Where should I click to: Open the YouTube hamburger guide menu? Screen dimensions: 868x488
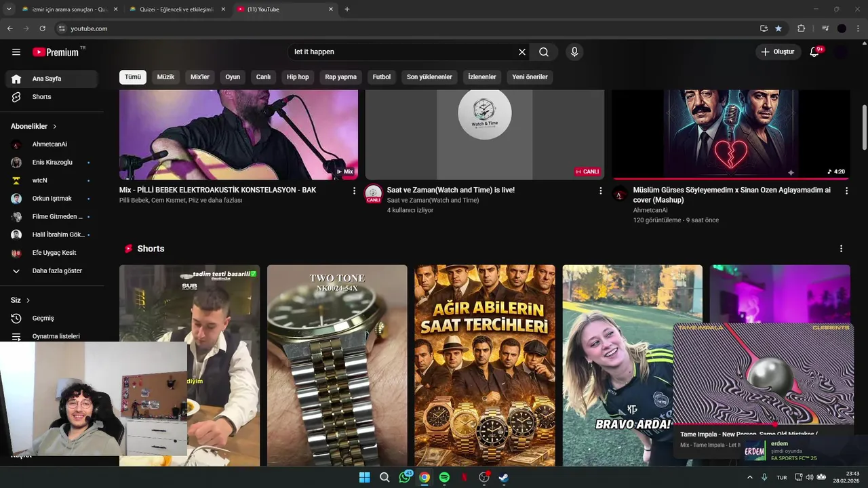[x=16, y=52]
